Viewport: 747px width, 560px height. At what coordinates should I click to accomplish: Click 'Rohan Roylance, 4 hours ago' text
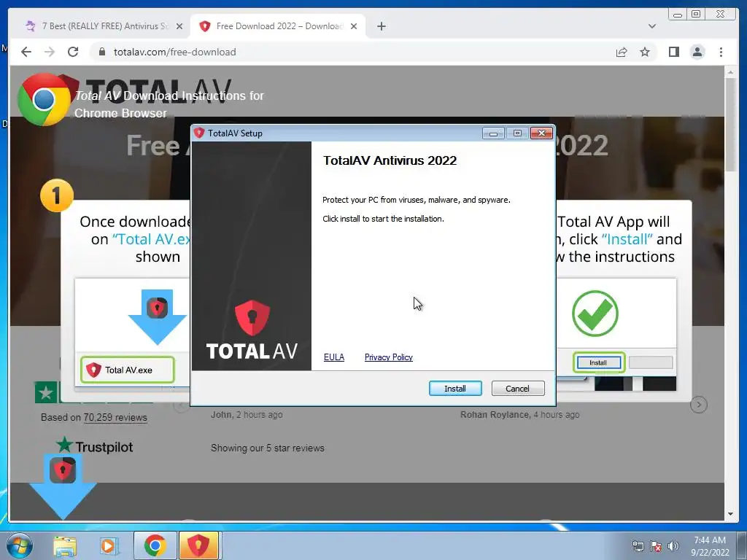[519, 415]
